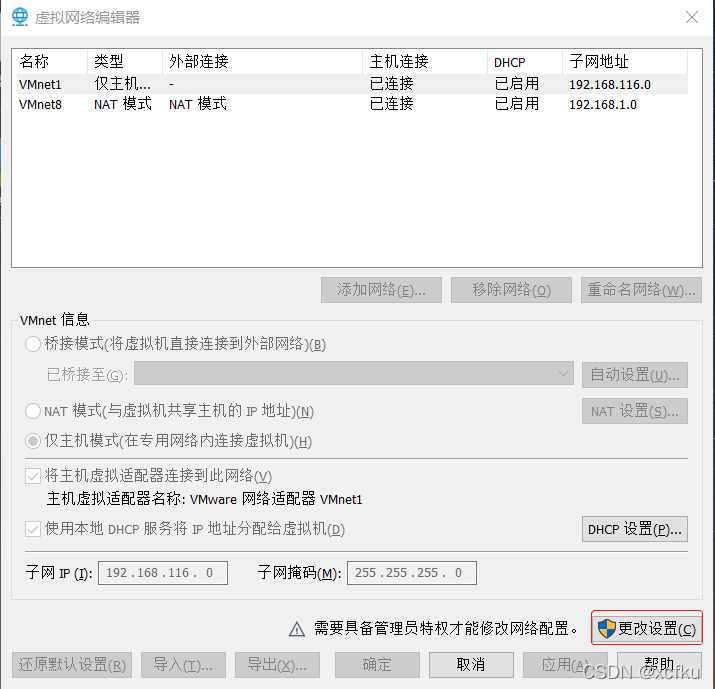Toggle 使用本地 DHCP 服务 checkbox
Screen dimensions: 715x689
click(33, 529)
